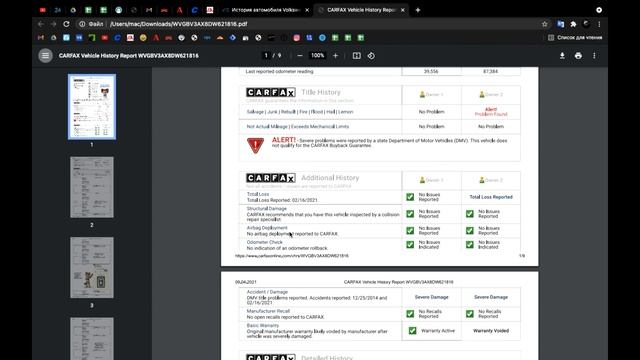Open Gmail bookmark in bookmarks bar

tap(41, 38)
